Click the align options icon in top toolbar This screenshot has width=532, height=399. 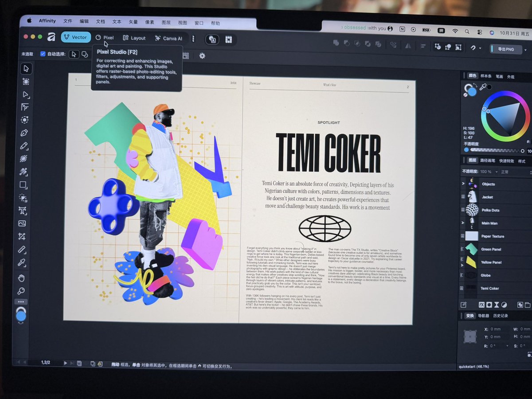point(423,46)
